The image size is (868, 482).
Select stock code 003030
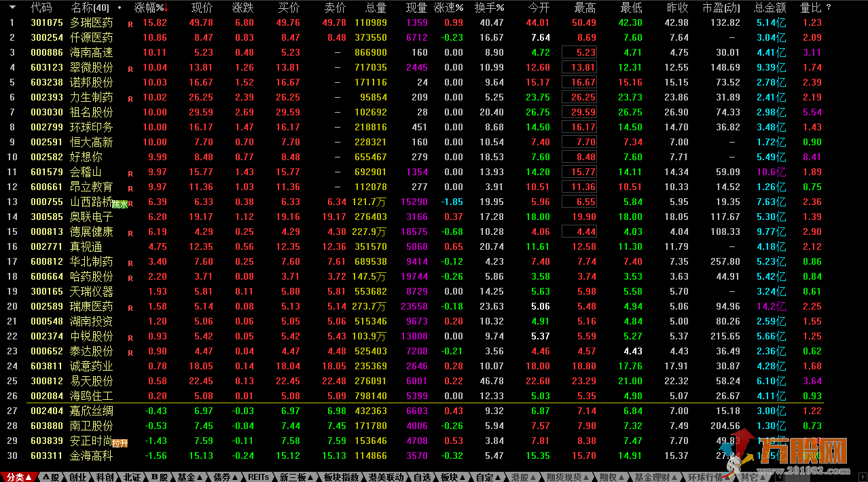point(46,113)
